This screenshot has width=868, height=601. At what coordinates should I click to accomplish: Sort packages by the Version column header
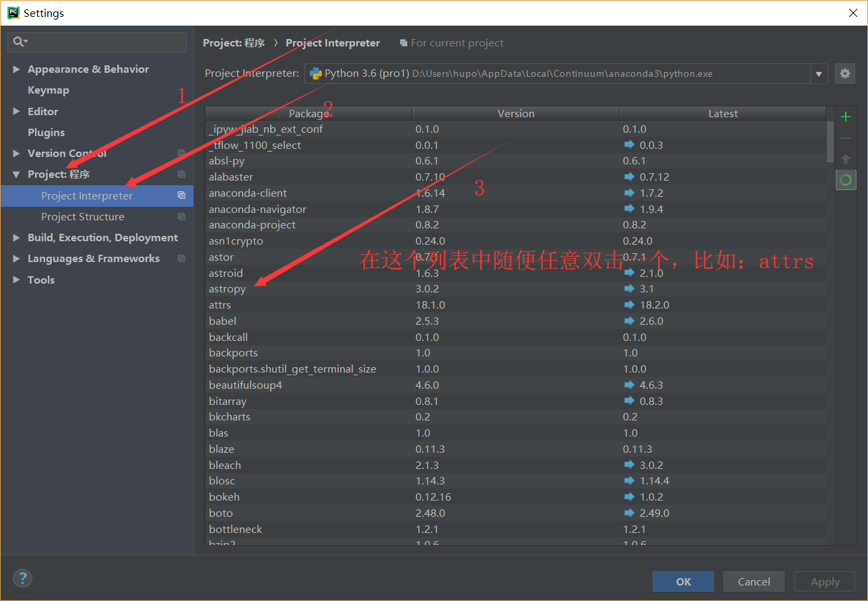(516, 113)
